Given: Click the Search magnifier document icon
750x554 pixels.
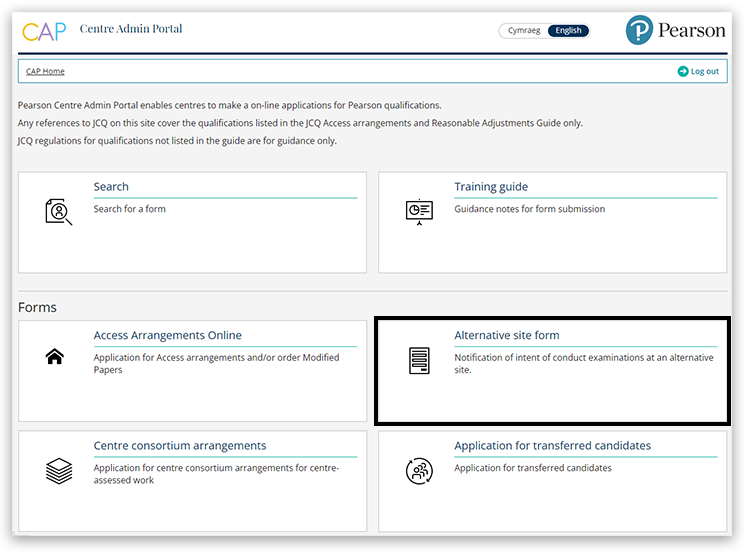Looking at the screenshot, I should point(59,211).
